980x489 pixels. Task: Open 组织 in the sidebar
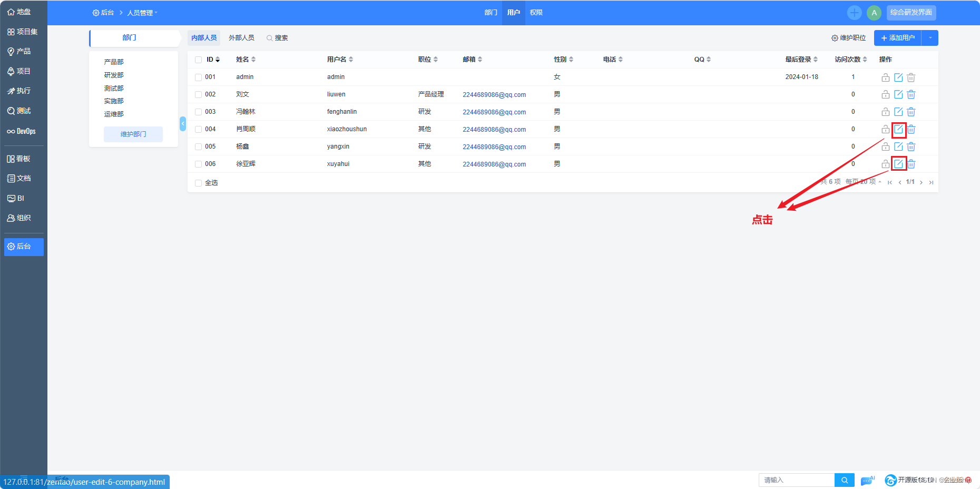(19, 218)
